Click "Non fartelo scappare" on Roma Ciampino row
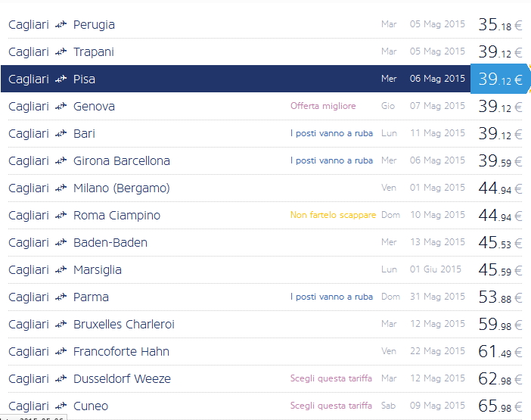531x420 pixels. [333, 215]
